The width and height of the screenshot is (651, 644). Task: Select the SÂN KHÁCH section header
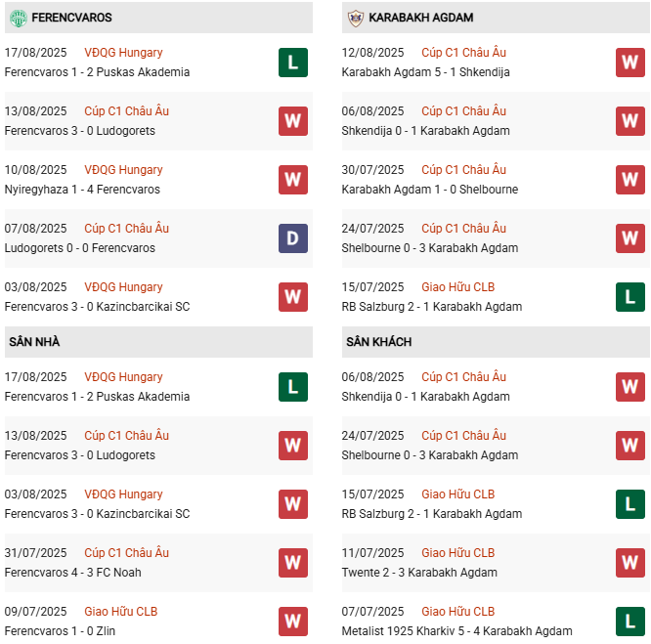[x=378, y=342]
